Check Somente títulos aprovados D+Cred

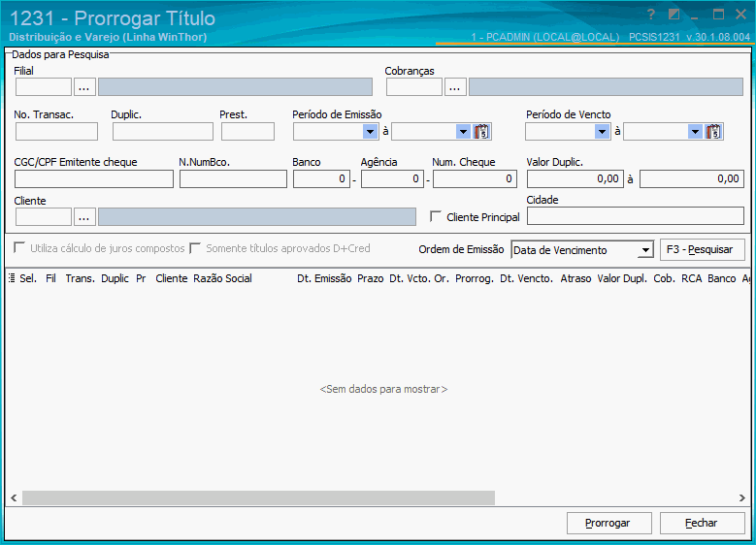click(x=195, y=249)
